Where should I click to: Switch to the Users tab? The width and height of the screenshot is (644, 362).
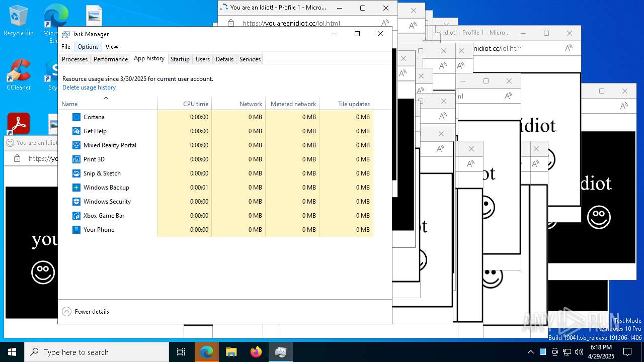[203, 59]
